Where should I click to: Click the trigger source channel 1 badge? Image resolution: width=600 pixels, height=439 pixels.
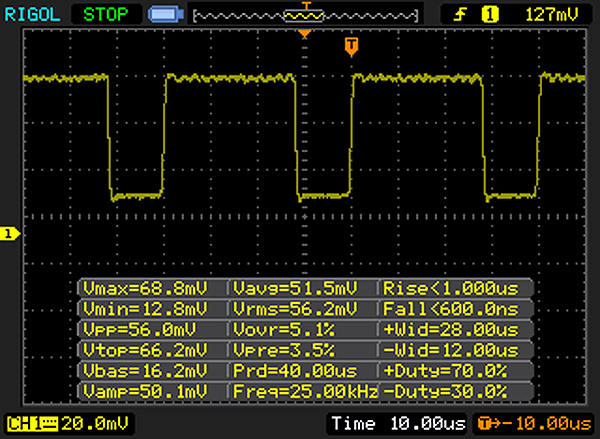pyautogui.click(x=490, y=14)
